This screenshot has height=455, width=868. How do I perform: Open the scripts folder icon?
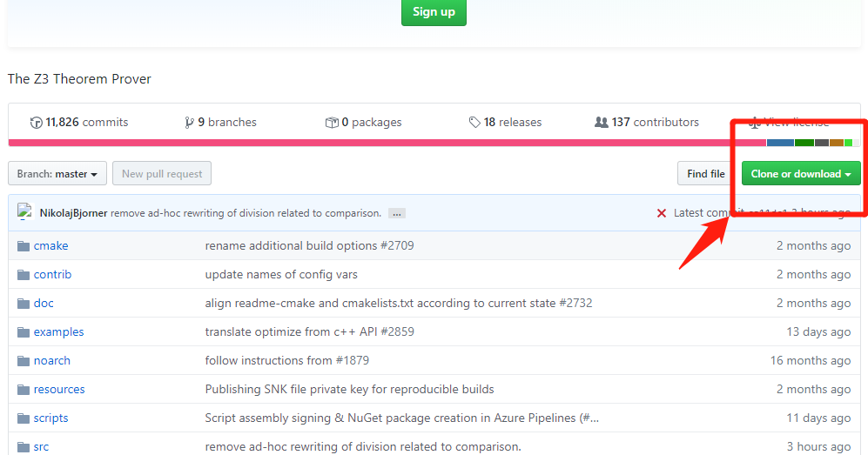coord(24,418)
